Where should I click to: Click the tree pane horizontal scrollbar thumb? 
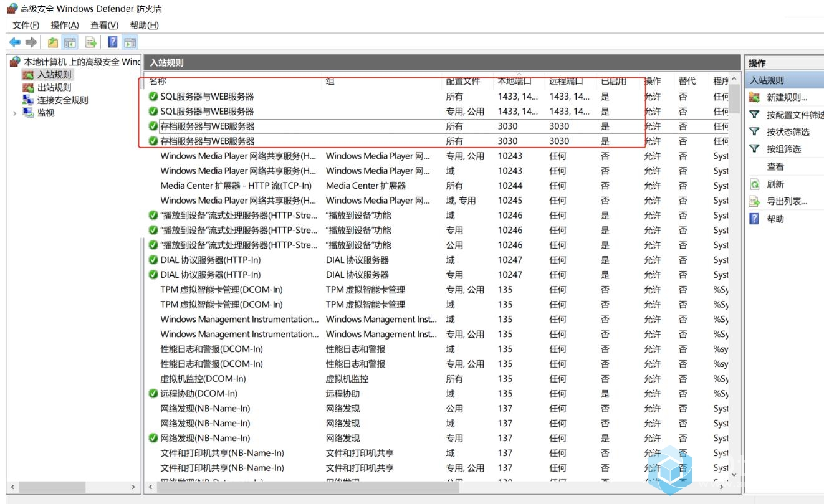click(x=52, y=487)
